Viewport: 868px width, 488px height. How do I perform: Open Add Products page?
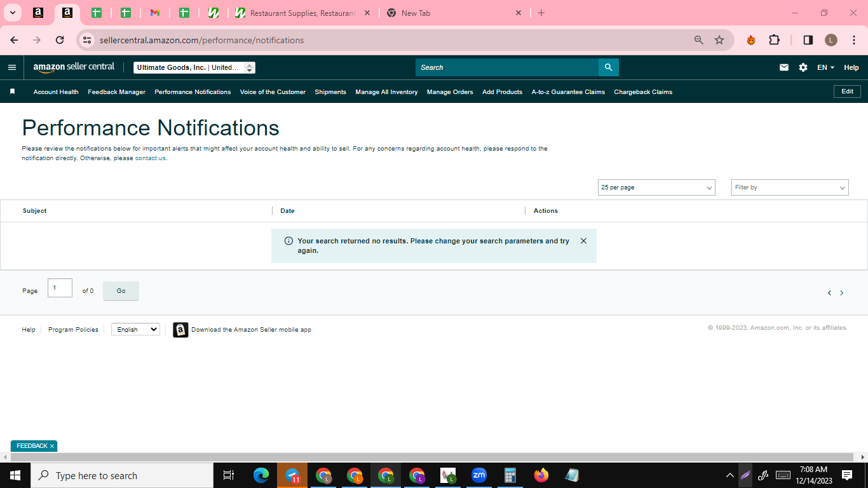pyautogui.click(x=502, y=91)
